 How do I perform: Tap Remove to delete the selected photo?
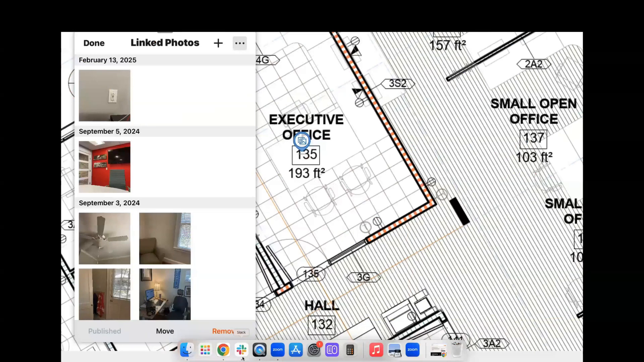pos(223,331)
